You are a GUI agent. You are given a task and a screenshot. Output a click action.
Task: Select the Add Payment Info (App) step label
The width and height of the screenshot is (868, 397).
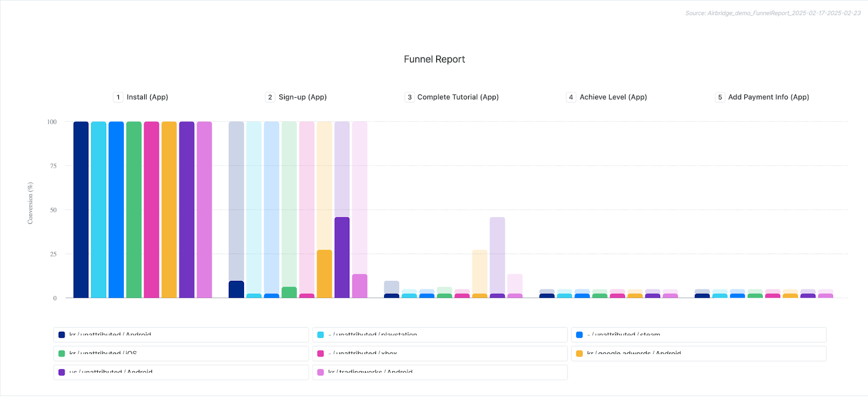tap(768, 97)
